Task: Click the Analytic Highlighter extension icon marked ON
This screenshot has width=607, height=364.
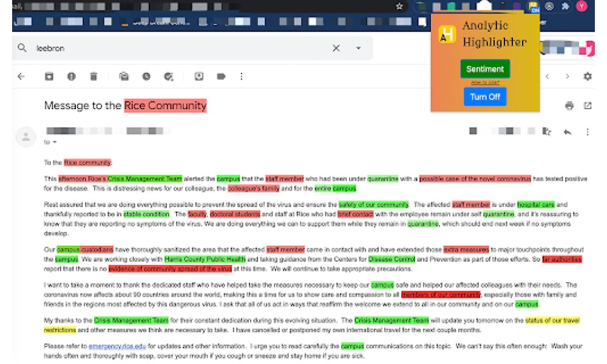Action: coord(534,6)
